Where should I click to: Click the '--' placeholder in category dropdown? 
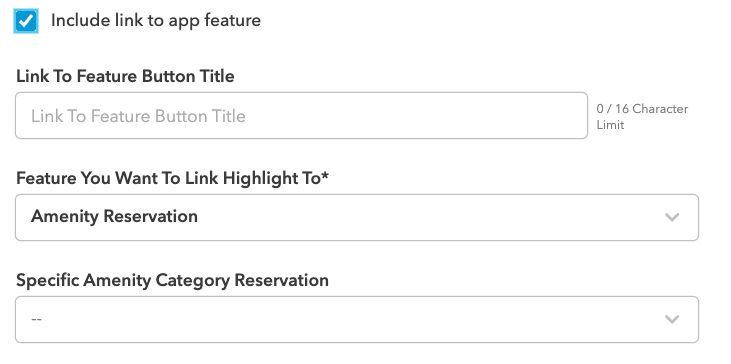36,319
